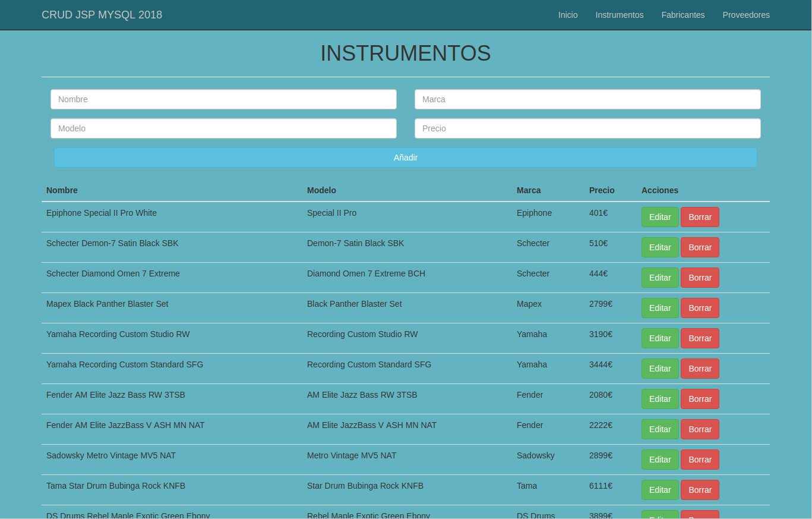The width and height of the screenshot is (812, 519).
Task: Focus the Nombre input field
Action: 223,99
